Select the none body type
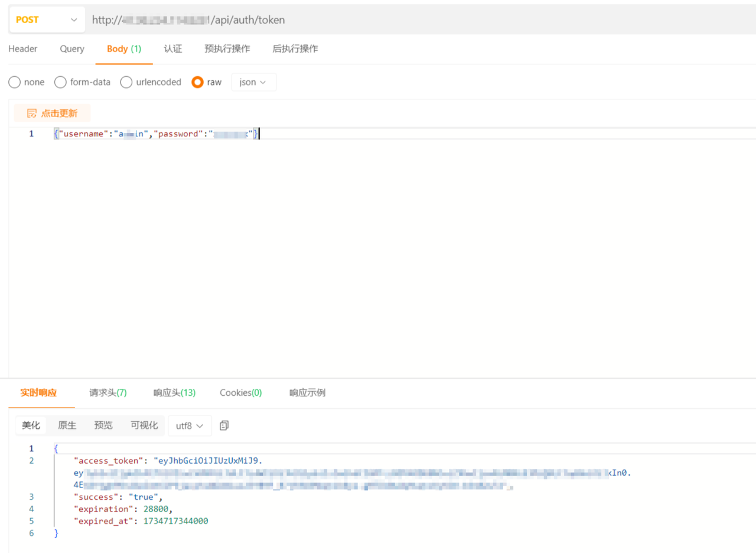Screen dimensions: 756x553 [15, 82]
